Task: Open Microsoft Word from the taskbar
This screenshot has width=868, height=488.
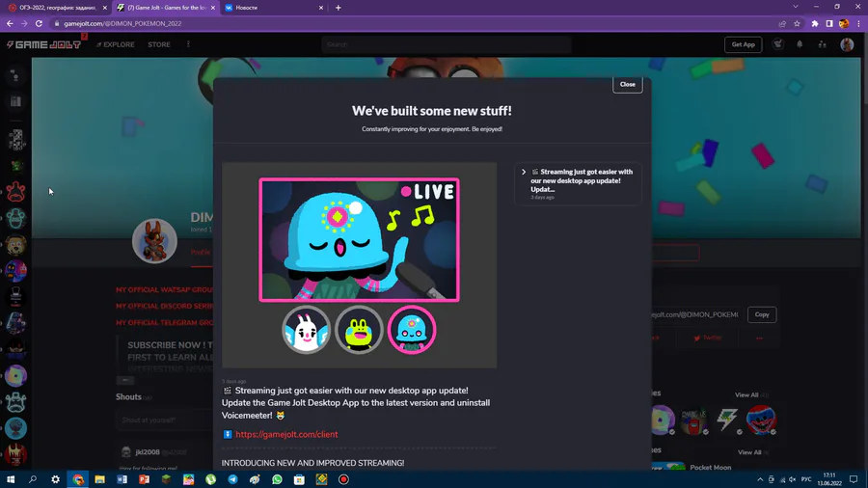Action: point(122,479)
